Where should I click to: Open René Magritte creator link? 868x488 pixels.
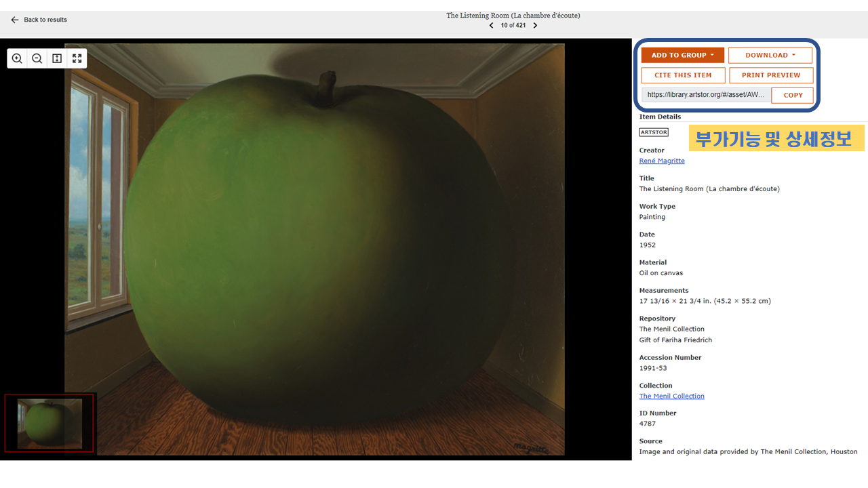[662, 161]
